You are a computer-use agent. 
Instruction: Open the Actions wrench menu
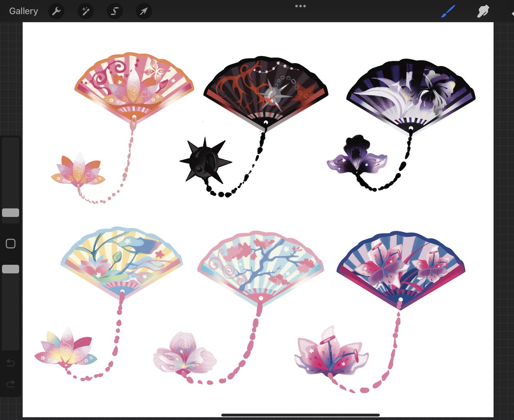coord(57,11)
